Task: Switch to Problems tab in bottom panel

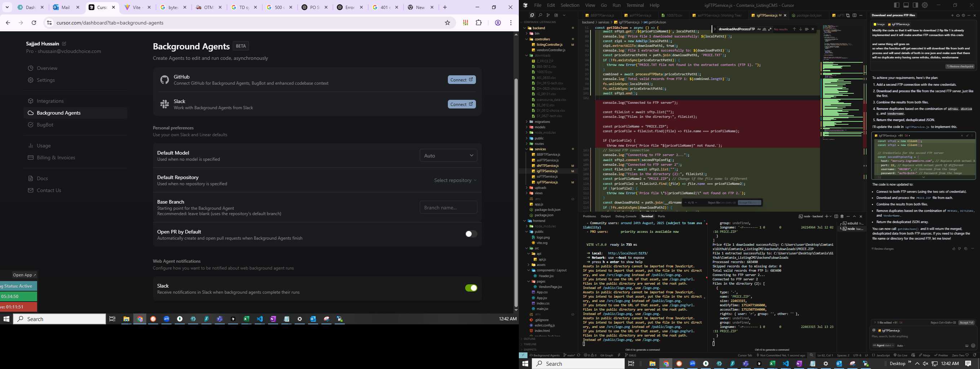Action: (x=589, y=216)
